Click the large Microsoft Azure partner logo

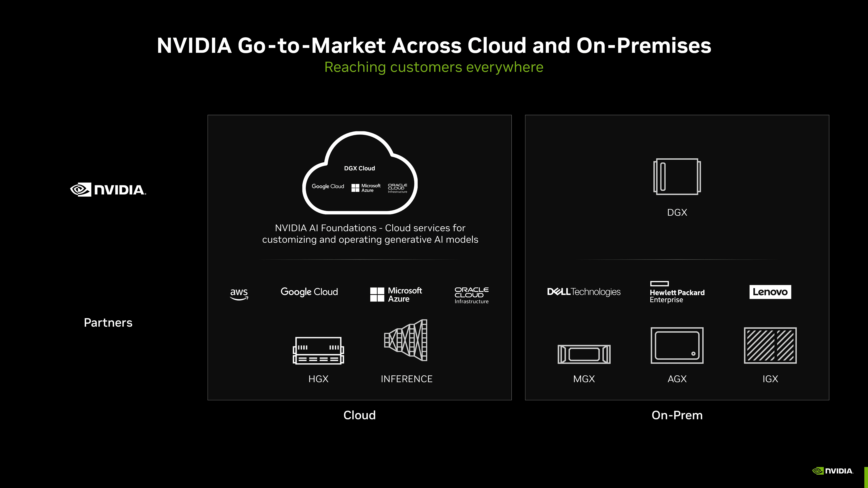pos(396,294)
